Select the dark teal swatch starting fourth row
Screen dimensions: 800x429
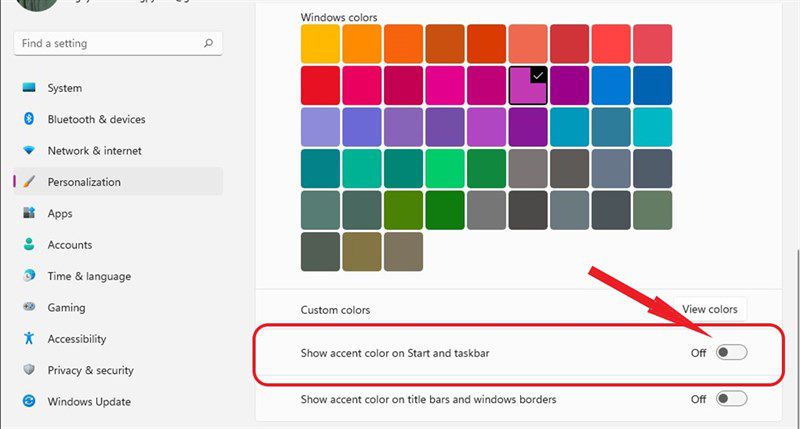[320, 168]
